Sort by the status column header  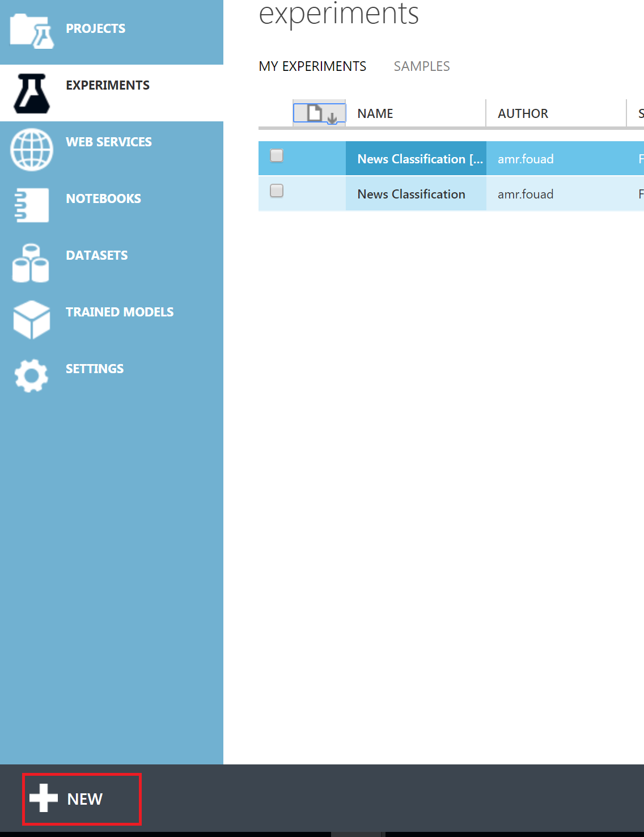click(640, 113)
